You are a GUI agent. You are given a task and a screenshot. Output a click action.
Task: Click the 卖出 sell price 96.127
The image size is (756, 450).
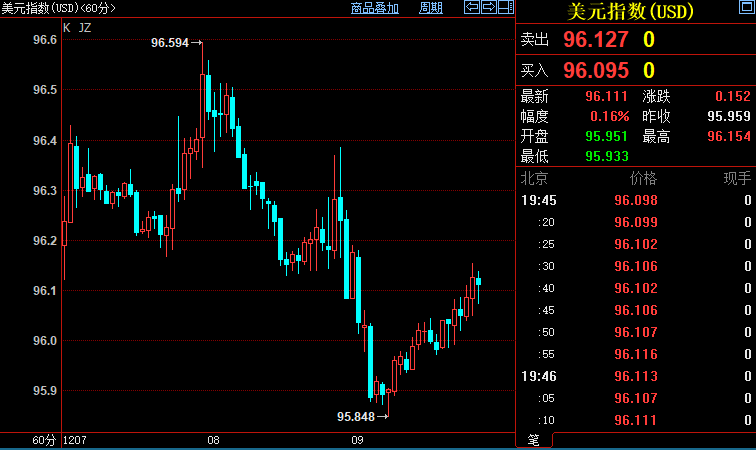595,40
